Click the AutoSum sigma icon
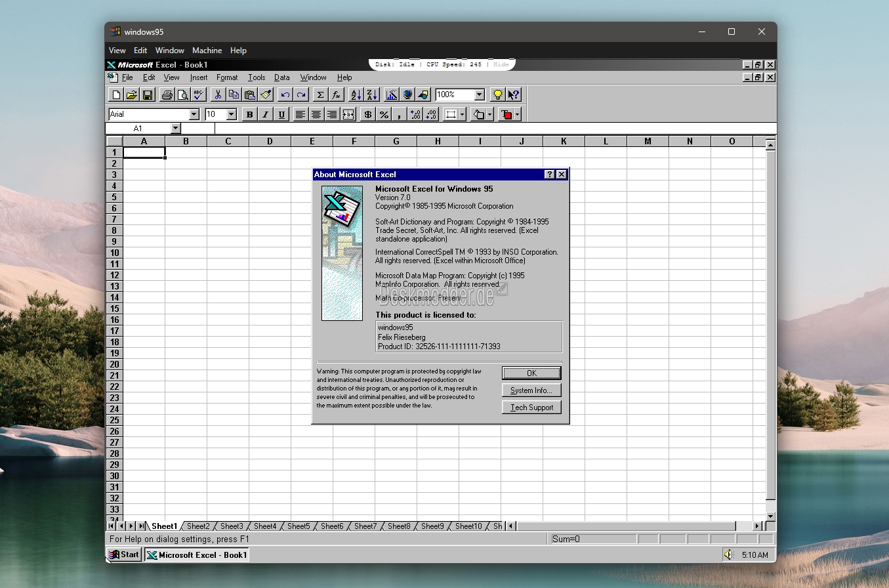The height and width of the screenshot is (588, 889). pos(320,94)
